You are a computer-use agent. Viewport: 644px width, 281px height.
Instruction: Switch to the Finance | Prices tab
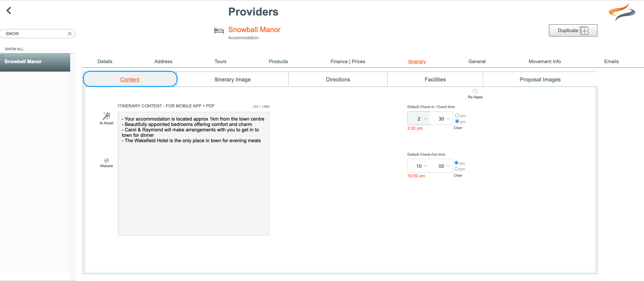[x=348, y=61]
